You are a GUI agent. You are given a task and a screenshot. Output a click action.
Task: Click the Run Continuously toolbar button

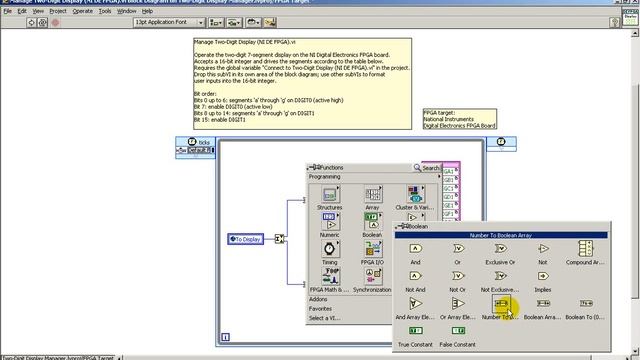pyautogui.click(x=42, y=23)
